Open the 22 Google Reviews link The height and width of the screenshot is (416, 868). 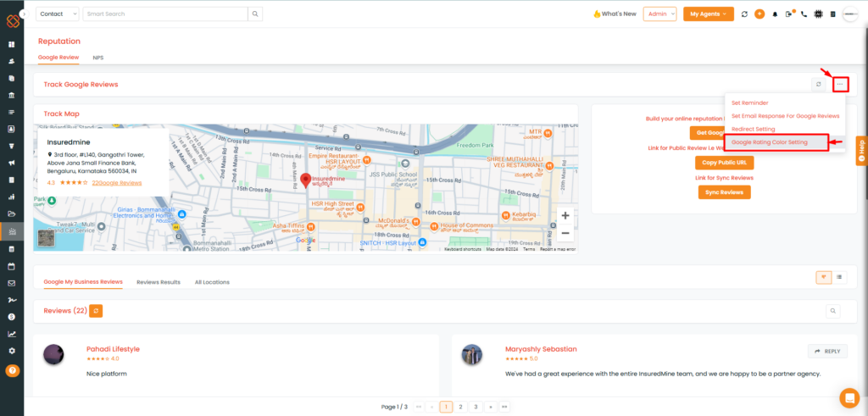click(117, 182)
